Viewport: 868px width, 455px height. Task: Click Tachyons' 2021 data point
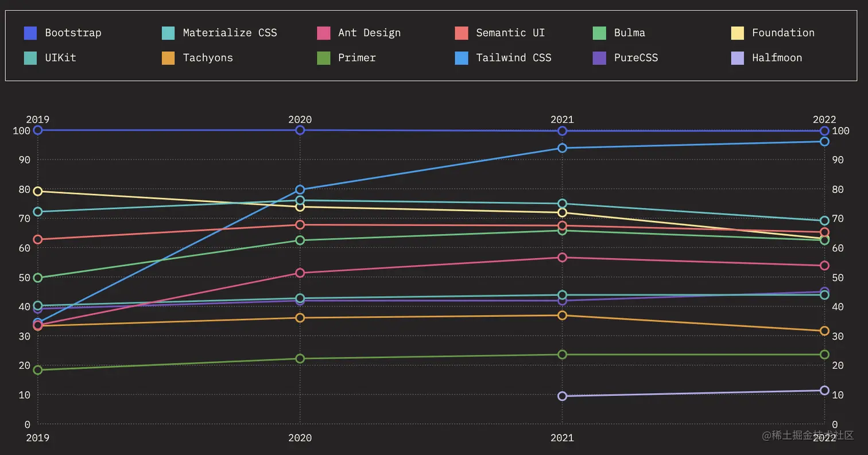(562, 316)
